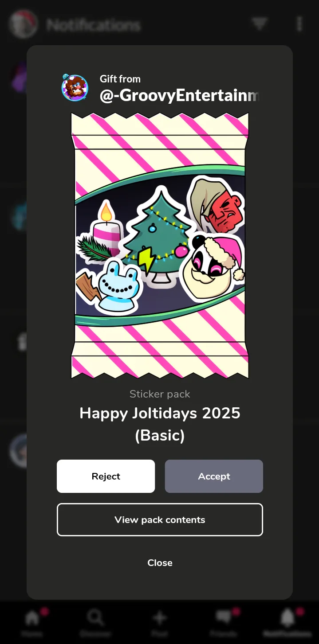Image resolution: width=319 pixels, height=644 pixels.
Task: Tap the pack title Happy Joltidays 2025
Action: tap(160, 413)
